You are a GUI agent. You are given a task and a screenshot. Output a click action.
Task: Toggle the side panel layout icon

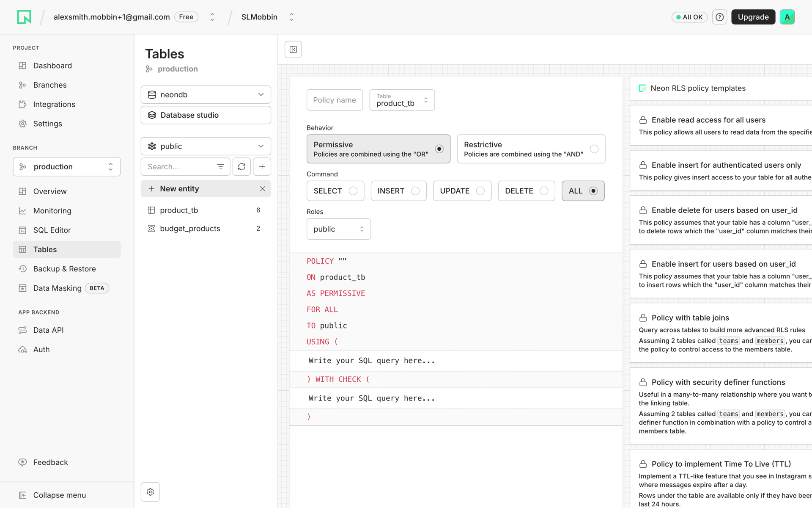pos(293,50)
